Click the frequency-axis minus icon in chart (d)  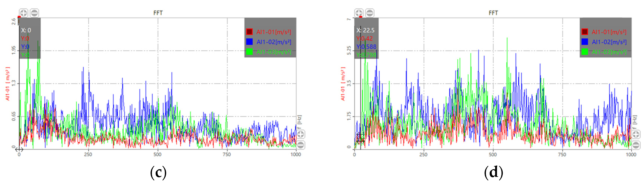(636, 145)
